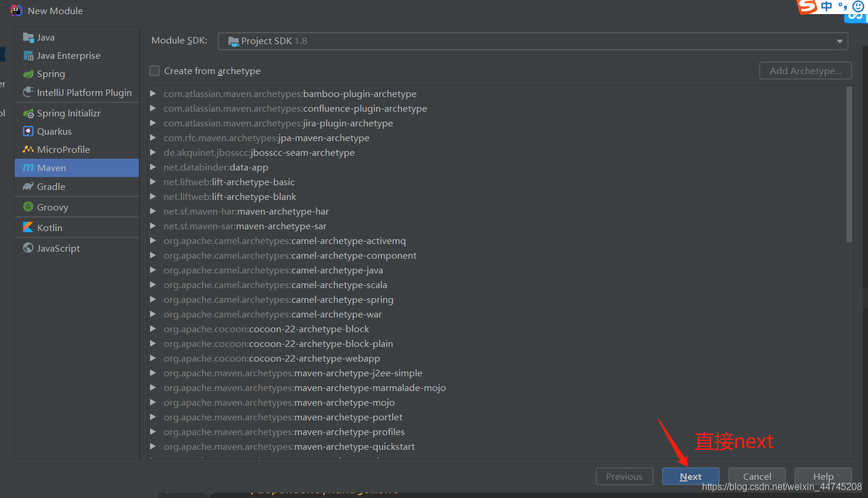Select maven-archetype-mojo row
This screenshot has width=868, height=498.
(x=497, y=402)
